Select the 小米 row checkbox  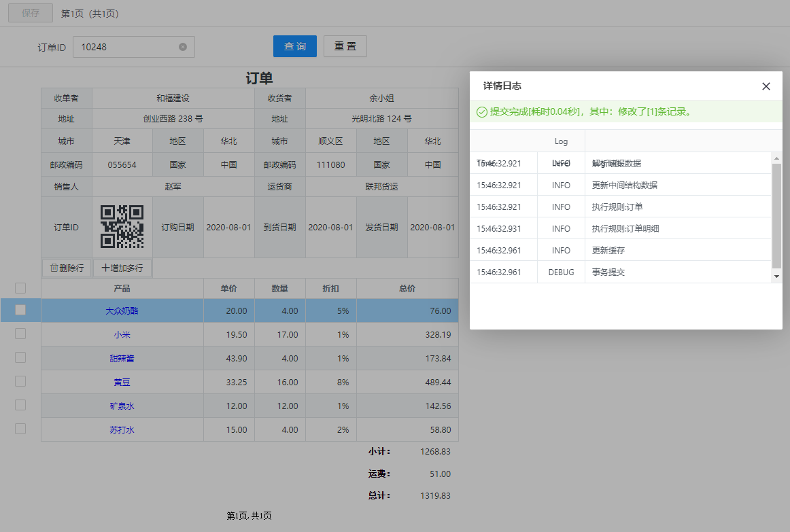point(20,334)
